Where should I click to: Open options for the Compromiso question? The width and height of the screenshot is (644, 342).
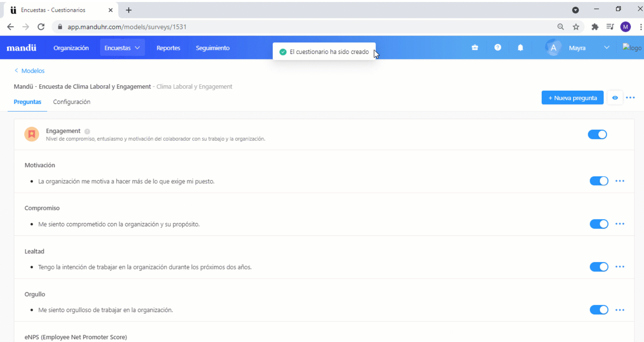(620, 224)
